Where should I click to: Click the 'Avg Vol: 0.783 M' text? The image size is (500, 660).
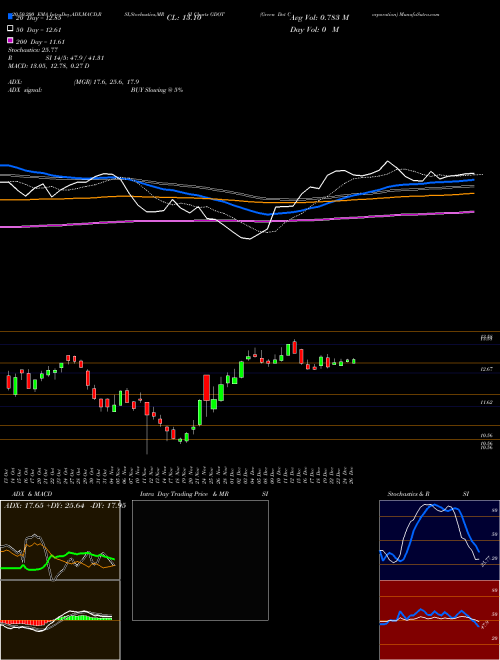[319, 18]
